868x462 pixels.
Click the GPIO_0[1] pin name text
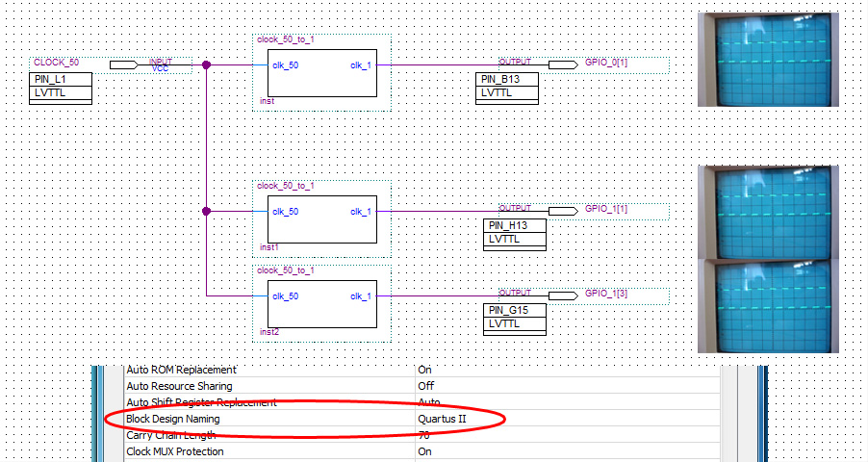(606, 62)
